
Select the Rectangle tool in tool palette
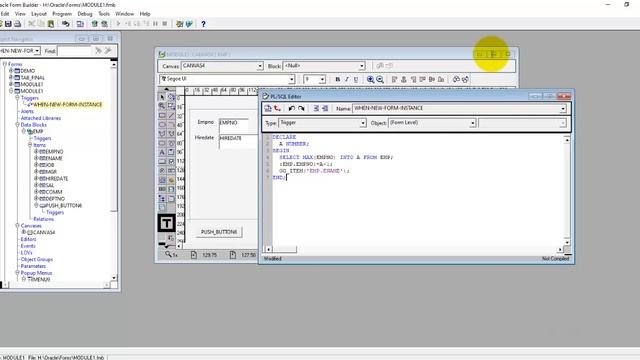162,116
